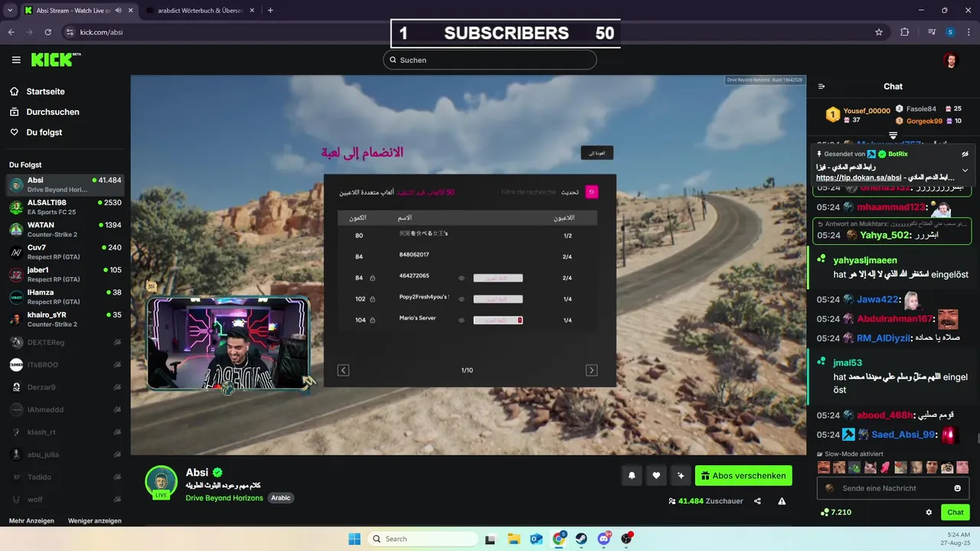Go back in browser history

tap(11, 32)
